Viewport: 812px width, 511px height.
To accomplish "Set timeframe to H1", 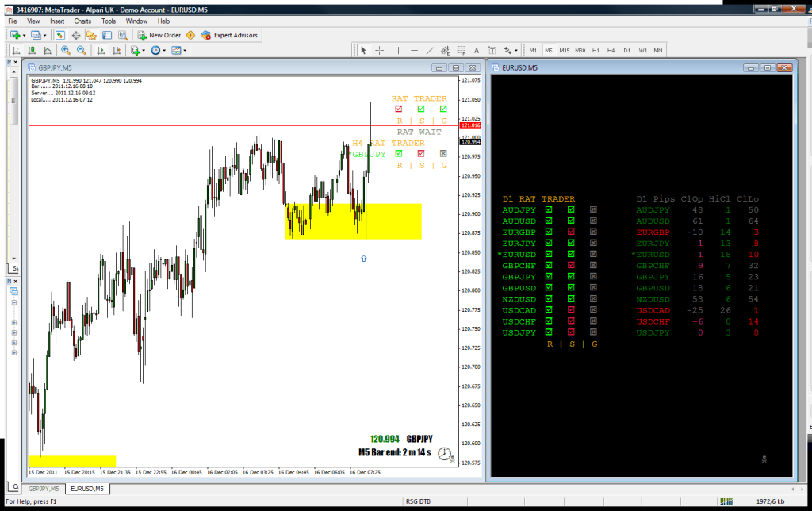I will [596, 50].
